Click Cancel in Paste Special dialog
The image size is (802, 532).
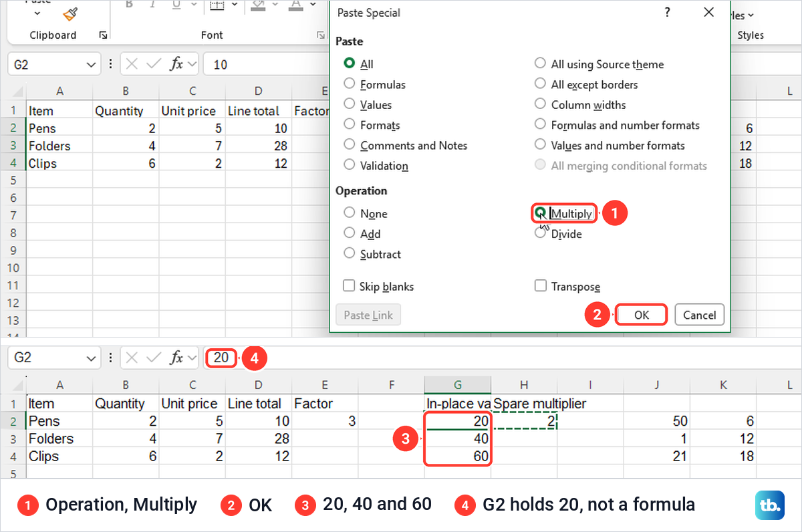coord(699,315)
